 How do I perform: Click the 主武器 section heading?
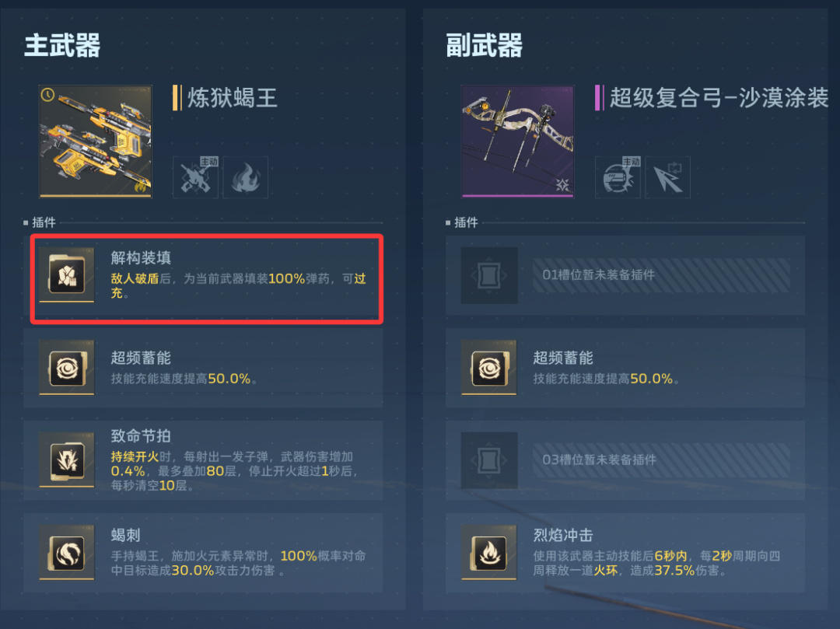point(62,45)
